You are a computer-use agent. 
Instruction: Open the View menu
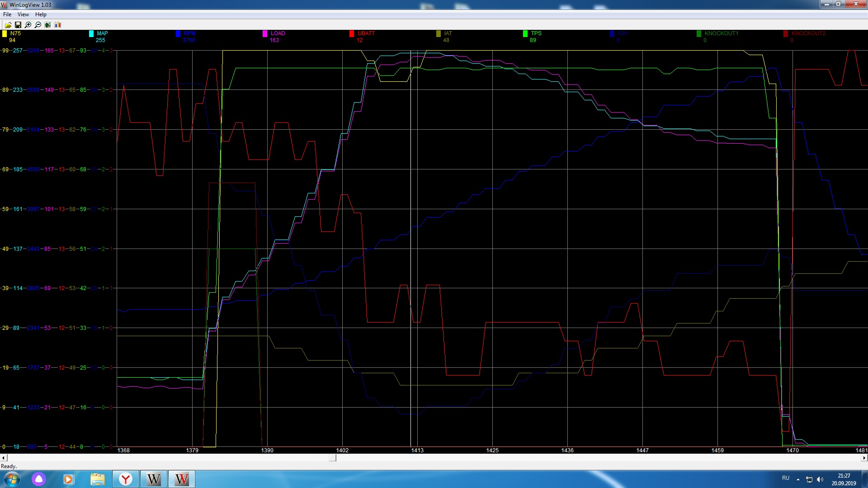[x=23, y=14]
